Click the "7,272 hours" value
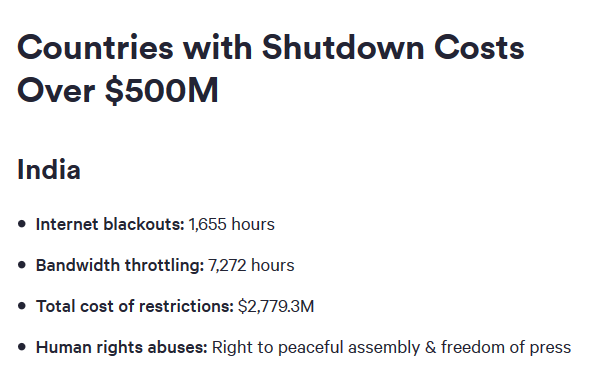The width and height of the screenshot is (606, 369). point(251,265)
